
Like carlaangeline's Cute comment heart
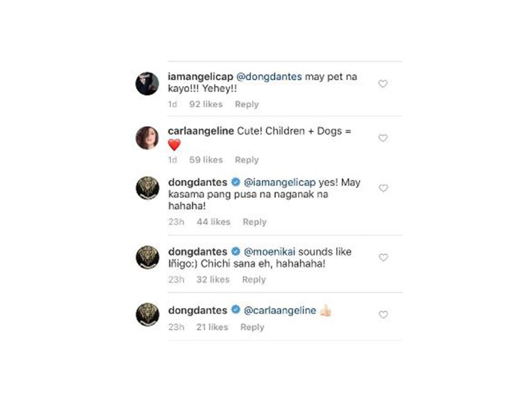[383, 138]
